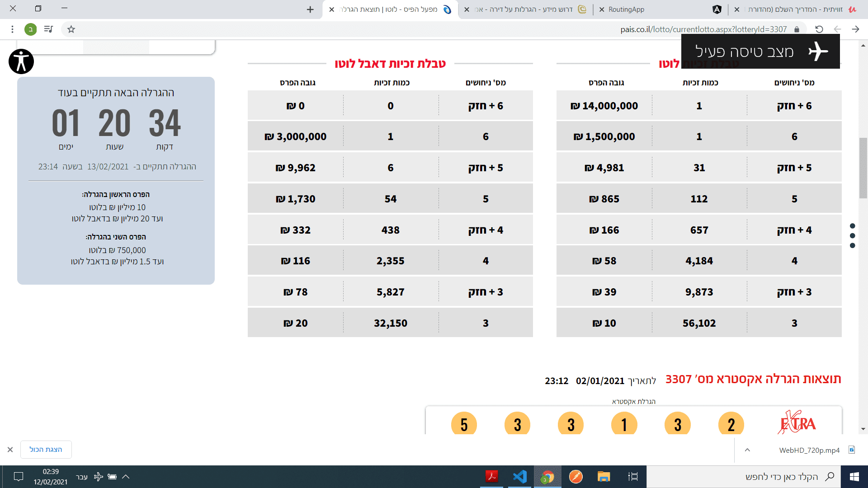Open File Explorer from taskbar

click(604, 477)
